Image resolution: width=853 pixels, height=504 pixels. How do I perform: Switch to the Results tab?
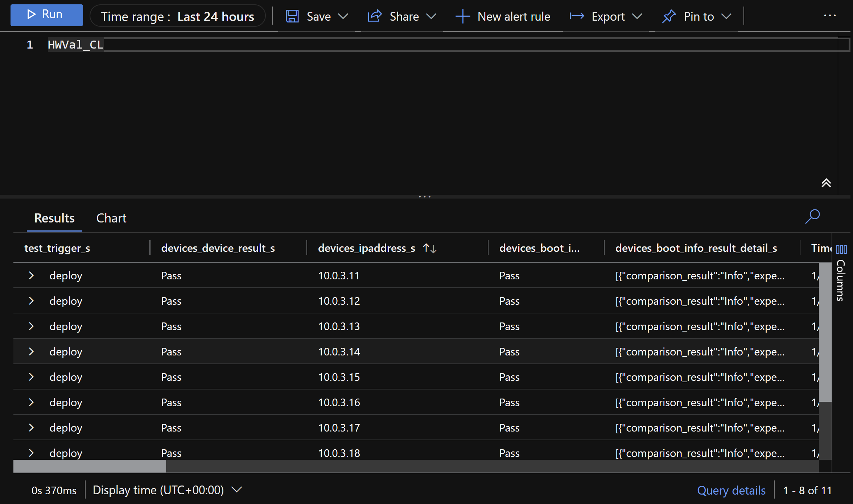54,218
